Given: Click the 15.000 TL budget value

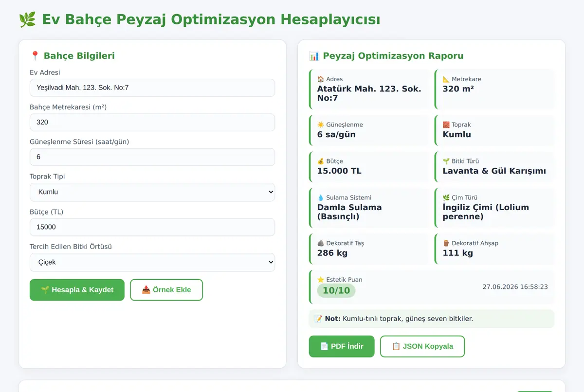Looking at the screenshot, I should click(x=339, y=171).
